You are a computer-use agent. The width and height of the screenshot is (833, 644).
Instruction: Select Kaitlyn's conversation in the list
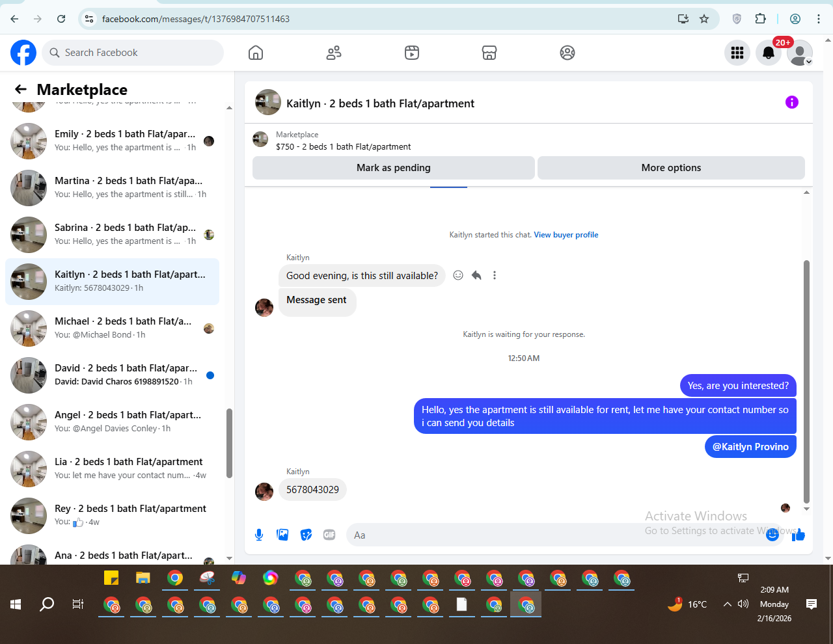[112, 282]
